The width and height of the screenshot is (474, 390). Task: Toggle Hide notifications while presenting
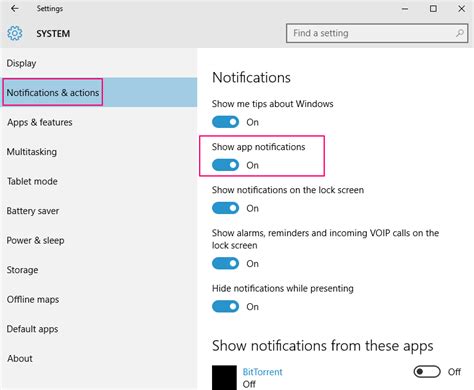pyautogui.click(x=226, y=306)
